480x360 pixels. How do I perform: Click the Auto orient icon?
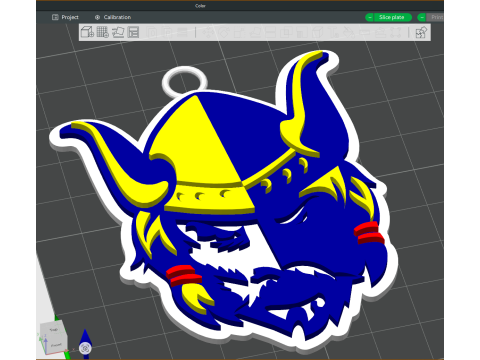118,32
